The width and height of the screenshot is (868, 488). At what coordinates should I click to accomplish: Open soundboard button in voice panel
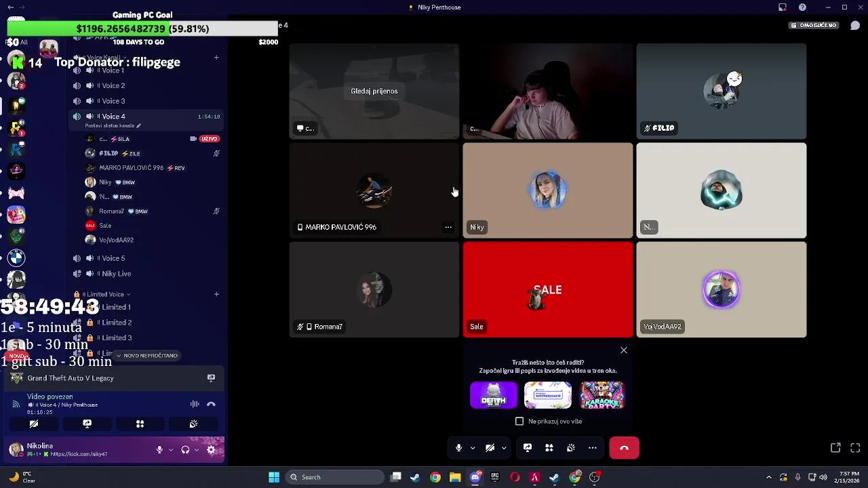(193, 424)
